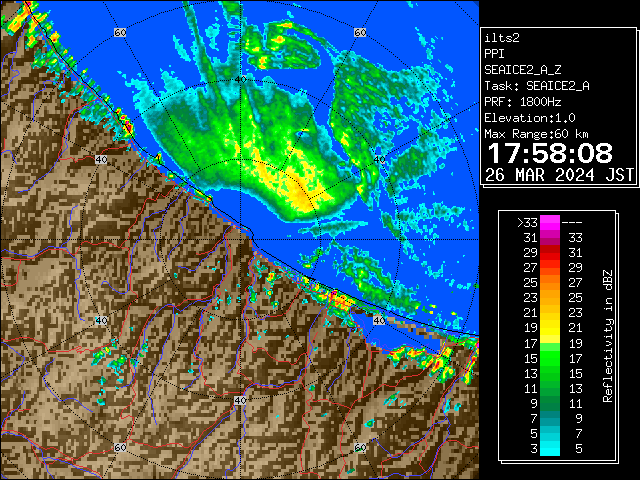Click the lone "5" label at legend bottom-right

pyautogui.click(x=578, y=449)
